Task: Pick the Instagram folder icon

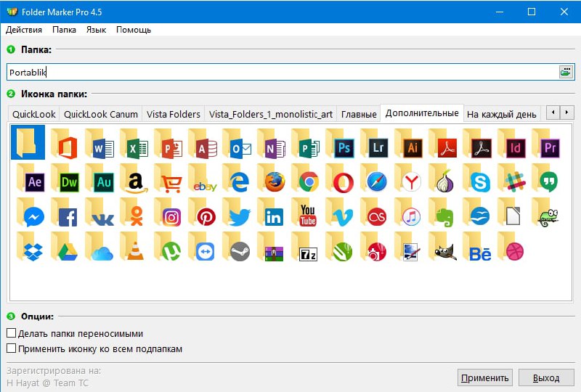Action: coord(168,213)
